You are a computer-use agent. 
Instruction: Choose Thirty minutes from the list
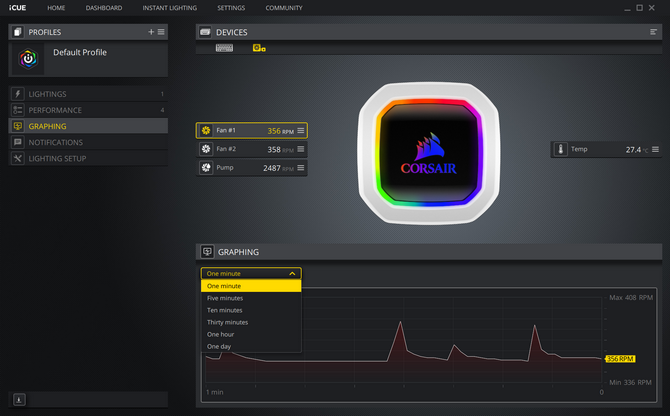click(x=251, y=322)
